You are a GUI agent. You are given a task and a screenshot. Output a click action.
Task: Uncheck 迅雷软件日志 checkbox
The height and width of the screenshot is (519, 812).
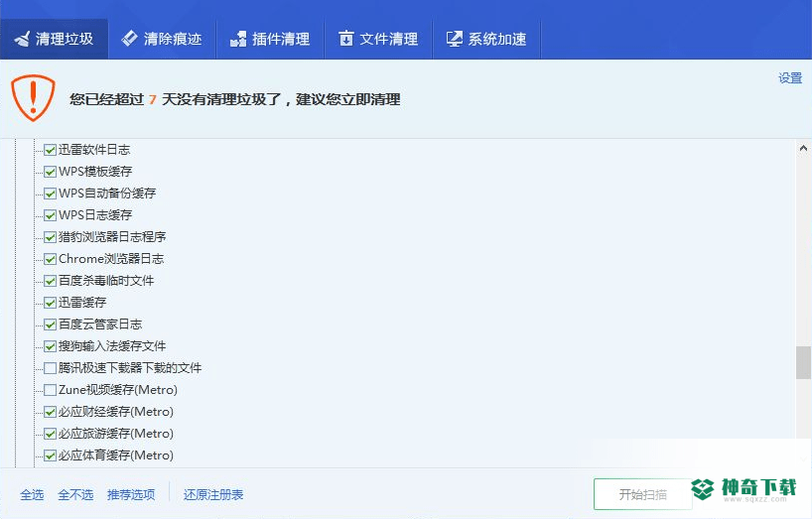coord(51,150)
